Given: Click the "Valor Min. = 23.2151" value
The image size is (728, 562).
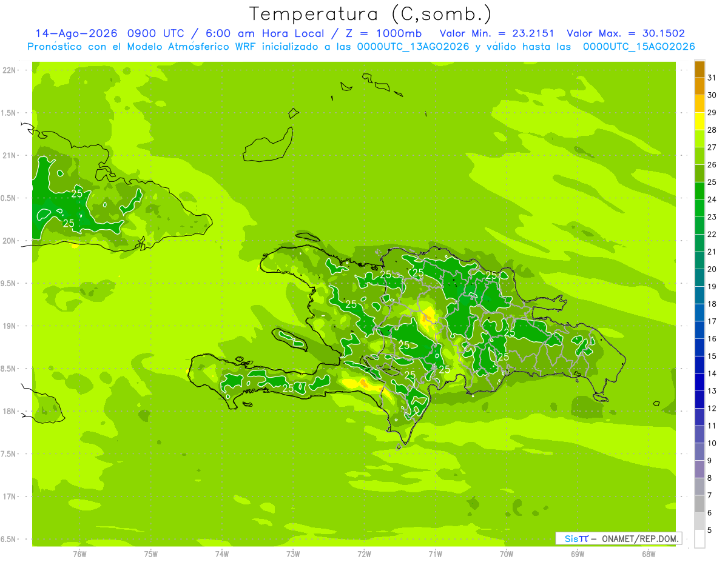Looking at the screenshot, I should click(497, 33).
